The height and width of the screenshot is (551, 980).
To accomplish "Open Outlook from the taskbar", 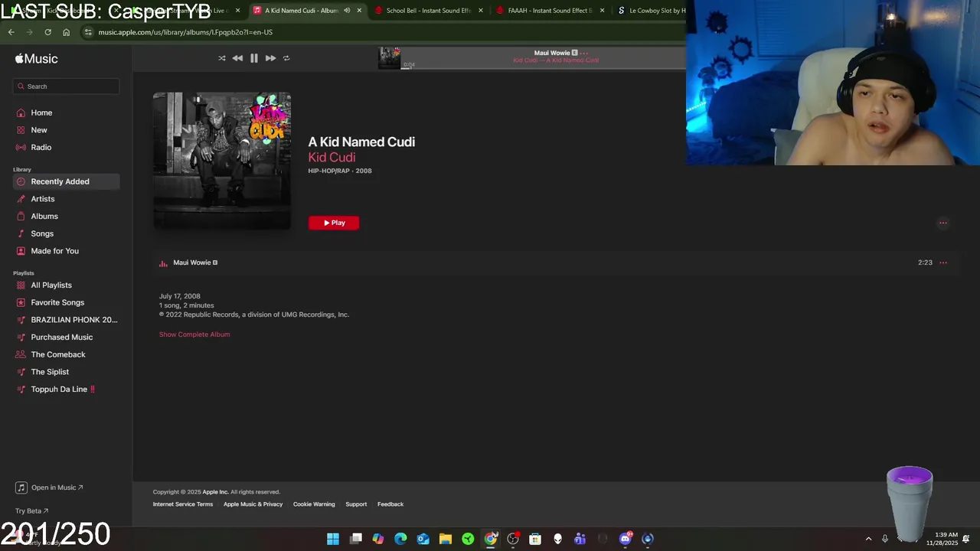I will pos(423,539).
